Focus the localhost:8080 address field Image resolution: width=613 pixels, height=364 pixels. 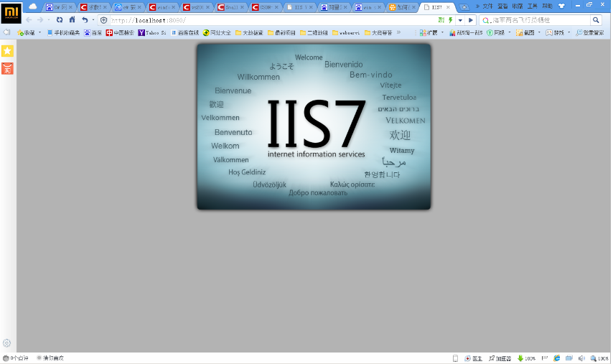(x=272, y=20)
